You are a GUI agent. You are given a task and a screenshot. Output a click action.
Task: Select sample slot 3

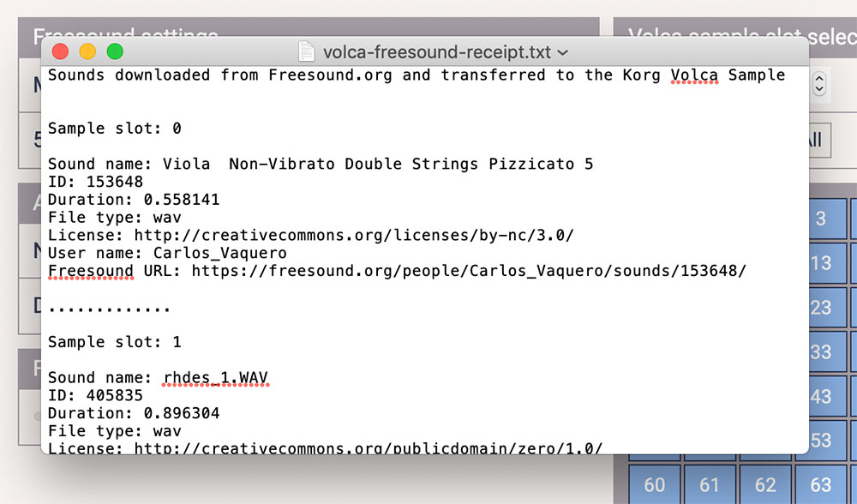[828, 219]
